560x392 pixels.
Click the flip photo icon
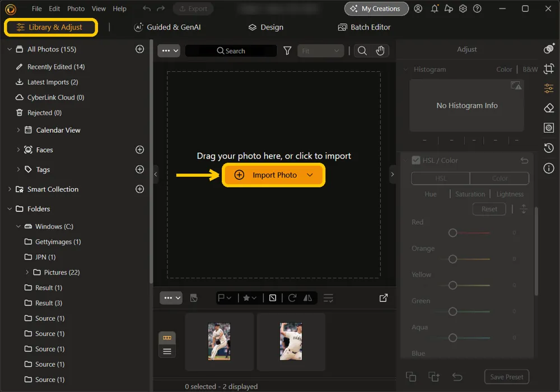coord(307,298)
